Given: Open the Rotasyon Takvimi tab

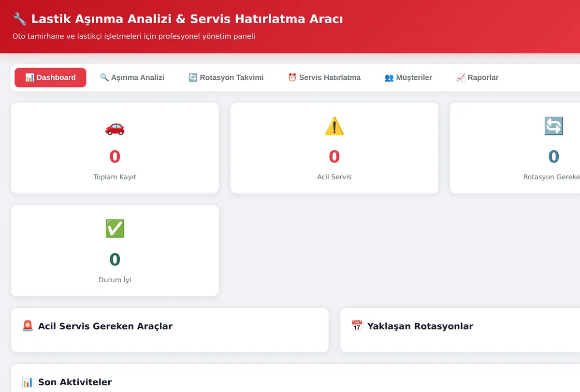Looking at the screenshot, I should tap(226, 77).
